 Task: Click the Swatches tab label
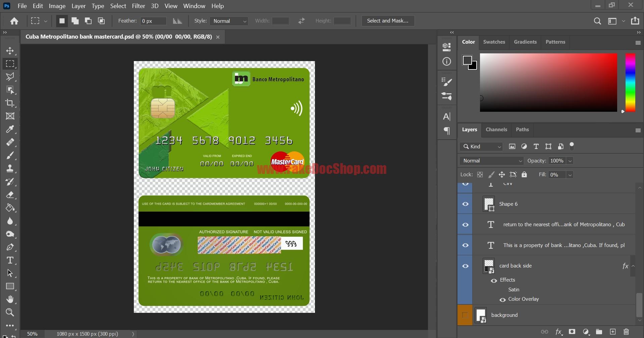pos(494,42)
